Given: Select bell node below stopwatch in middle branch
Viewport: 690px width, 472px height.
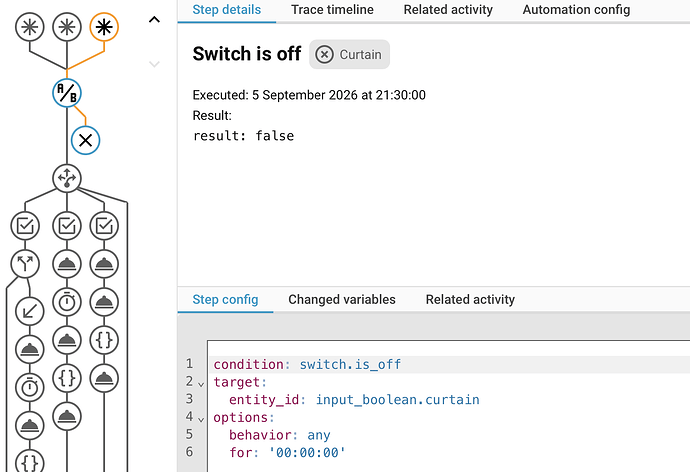Looking at the screenshot, I should [67, 340].
